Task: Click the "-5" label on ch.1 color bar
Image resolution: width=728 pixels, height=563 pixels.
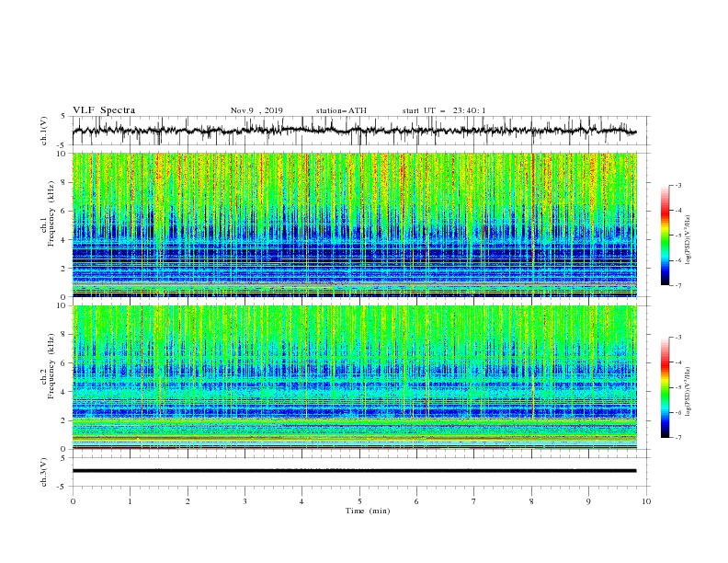Action: pos(678,236)
